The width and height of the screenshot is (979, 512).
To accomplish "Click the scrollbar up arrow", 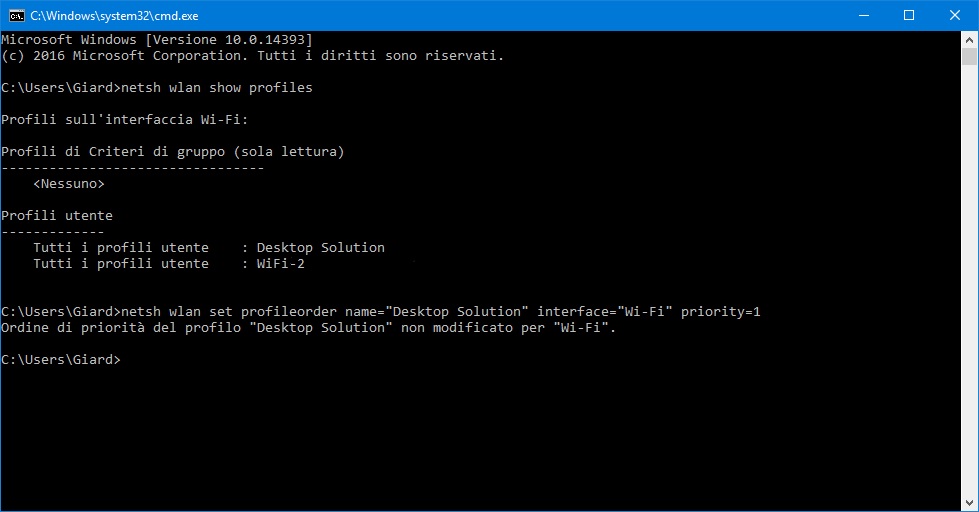I will (x=970, y=39).
